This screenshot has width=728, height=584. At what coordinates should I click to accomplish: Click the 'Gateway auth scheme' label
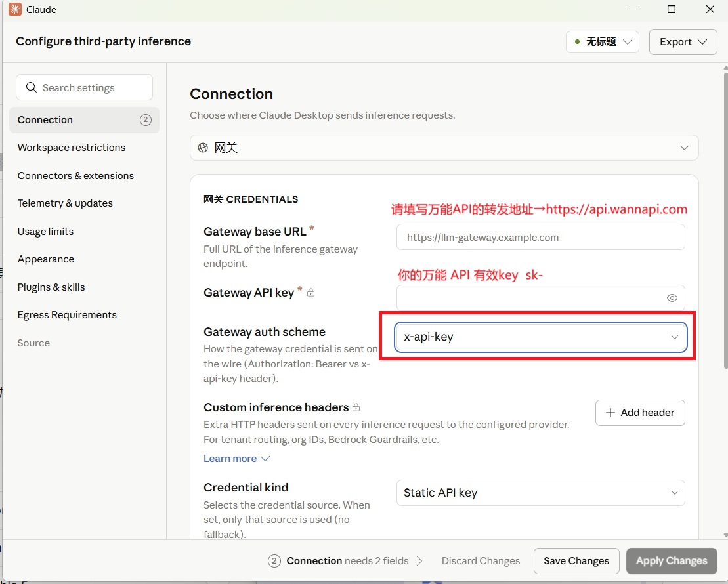(264, 332)
